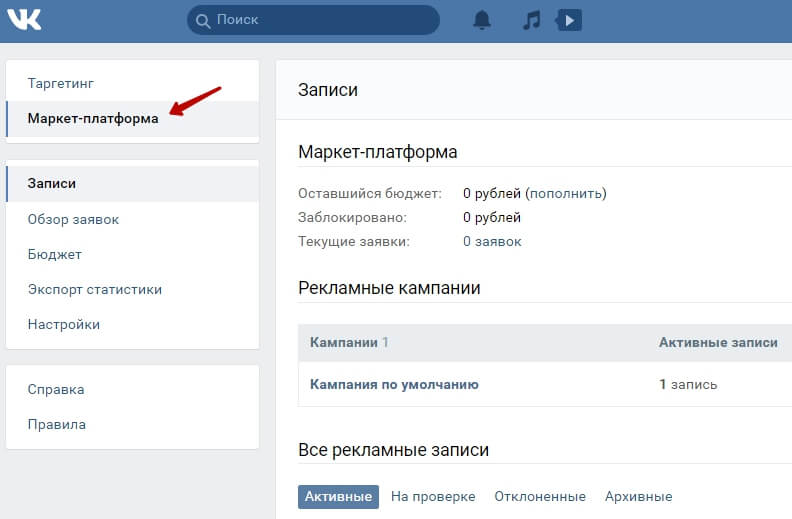792x519 pixels.
Task: Open the notifications bell icon
Action: [481, 20]
